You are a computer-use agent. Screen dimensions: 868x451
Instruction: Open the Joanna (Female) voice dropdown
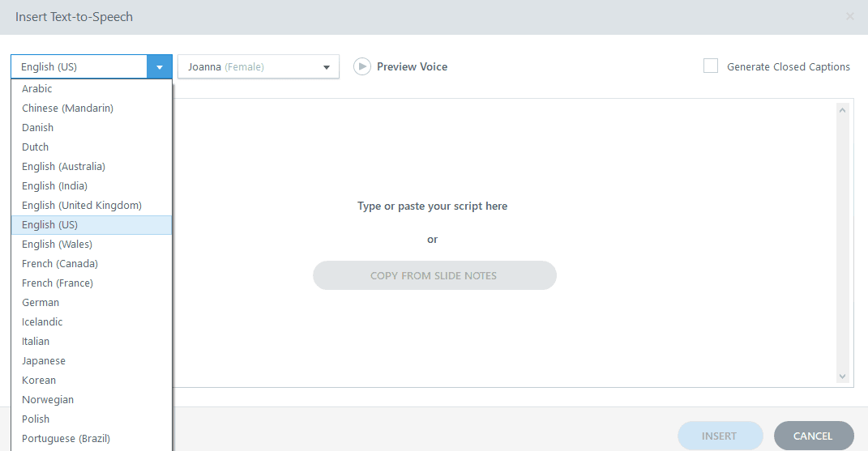point(258,67)
